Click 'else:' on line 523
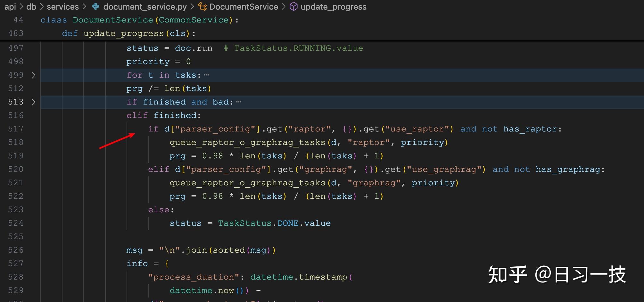Screen dimensions: 644x302 point(161,210)
